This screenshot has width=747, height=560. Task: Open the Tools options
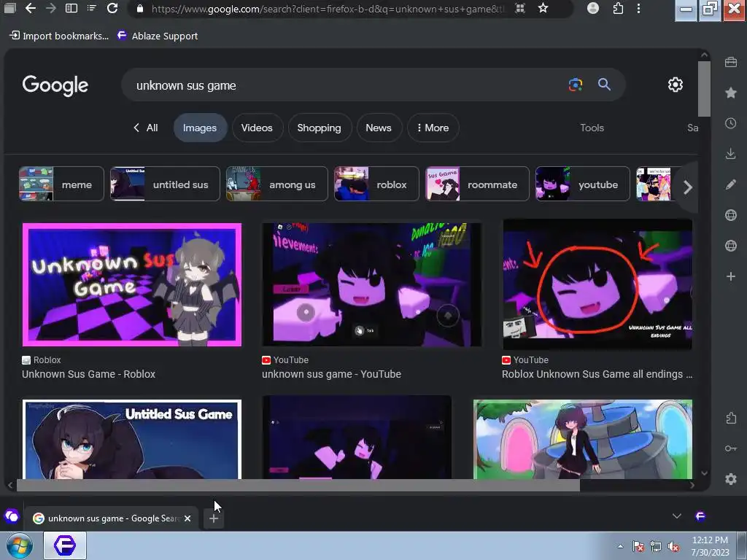[592, 128]
